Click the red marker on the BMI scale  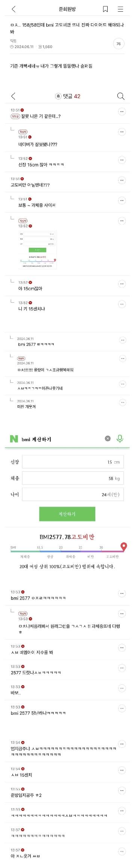click(x=123, y=546)
